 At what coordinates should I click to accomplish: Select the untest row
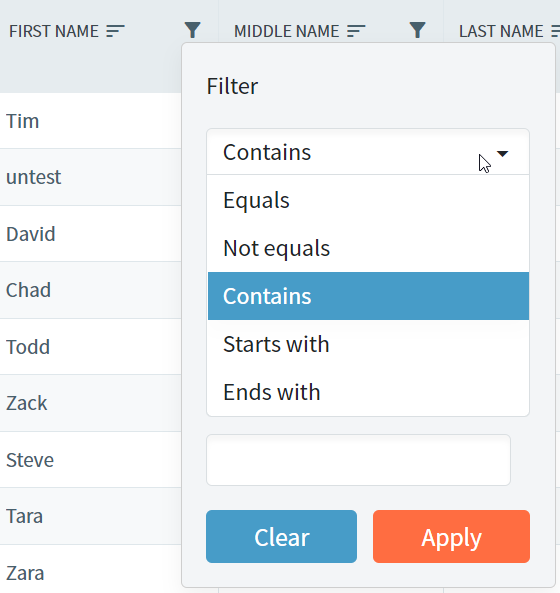pyautogui.click(x=91, y=177)
